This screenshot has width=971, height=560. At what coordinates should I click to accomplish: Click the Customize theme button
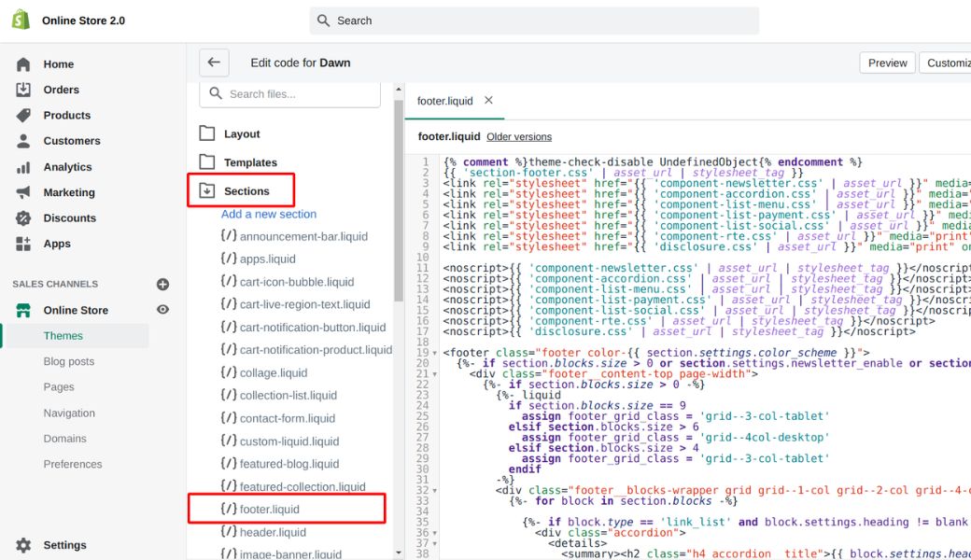(x=945, y=63)
